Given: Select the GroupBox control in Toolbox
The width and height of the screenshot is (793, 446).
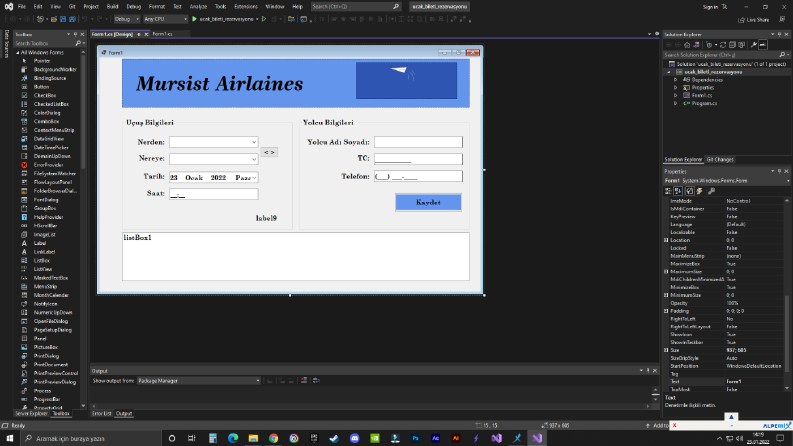Looking at the screenshot, I should (45, 208).
